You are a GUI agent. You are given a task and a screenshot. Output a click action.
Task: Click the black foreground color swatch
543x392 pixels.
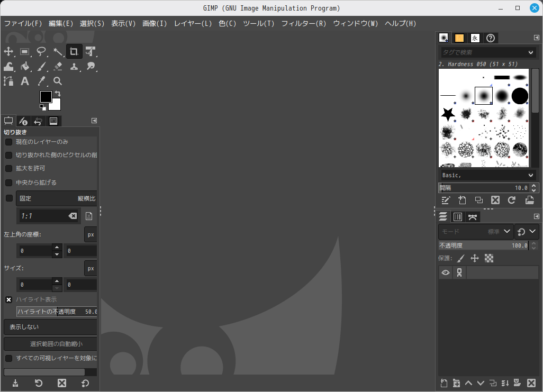[x=46, y=96]
